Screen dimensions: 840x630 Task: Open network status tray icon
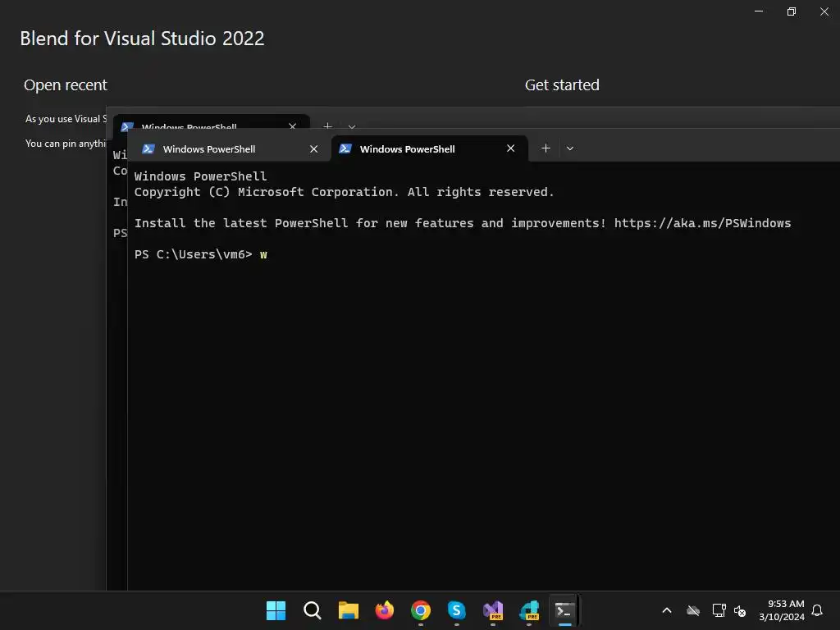tap(719, 610)
